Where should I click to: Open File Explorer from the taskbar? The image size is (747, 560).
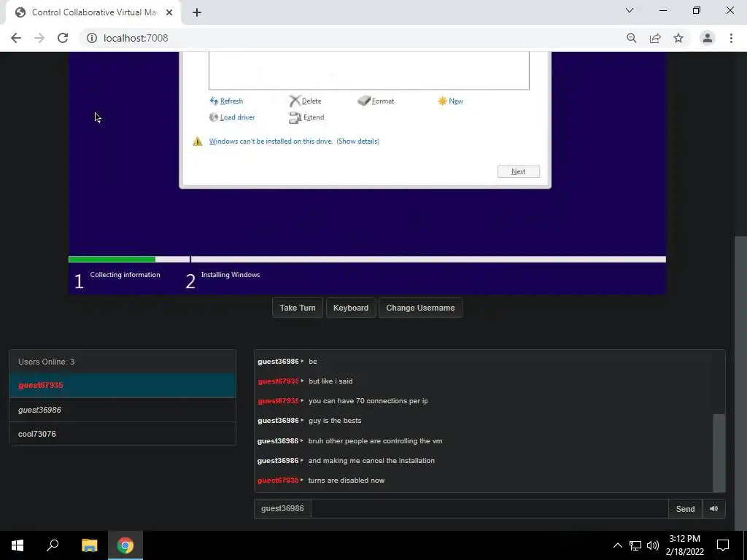(x=89, y=545)
